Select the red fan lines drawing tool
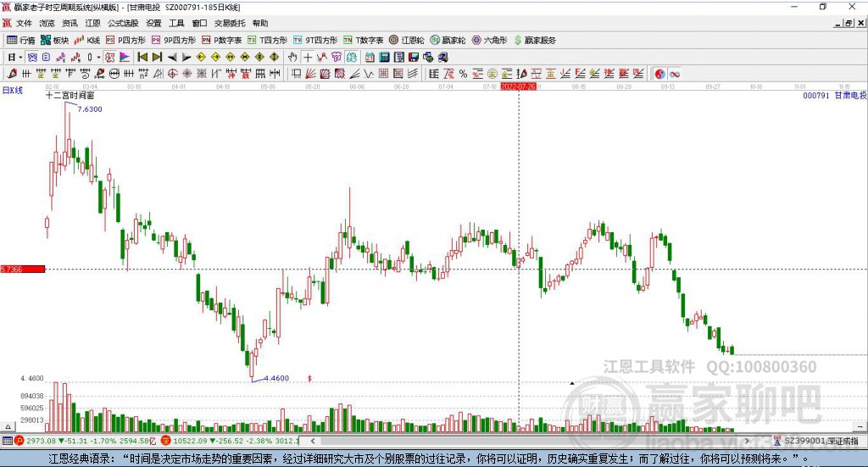Viewport: 868px width, 467px height. pos(310,74)
